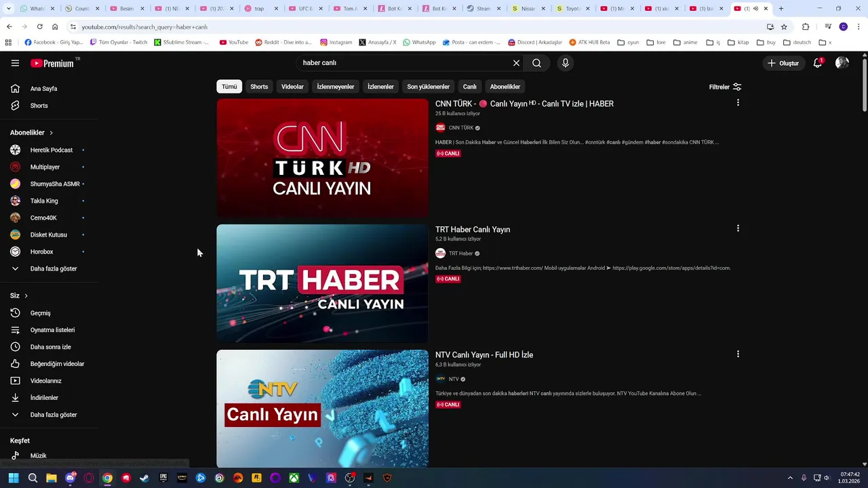Clear the search box with the X icon
Viewport: 868px width, 488px height.
coord(516,63)
